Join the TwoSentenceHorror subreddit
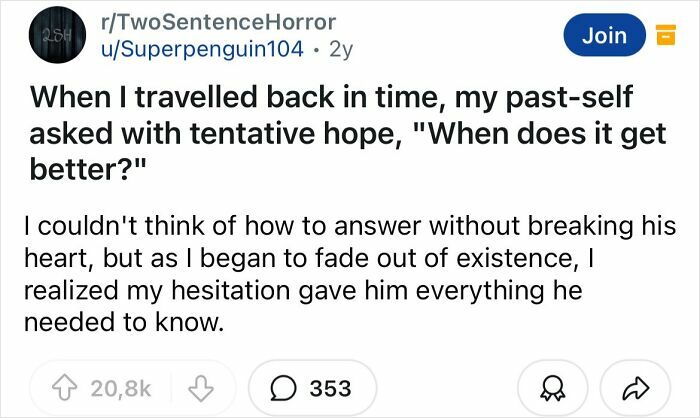Viewport: 700px width, 418px height. [604, 36]
